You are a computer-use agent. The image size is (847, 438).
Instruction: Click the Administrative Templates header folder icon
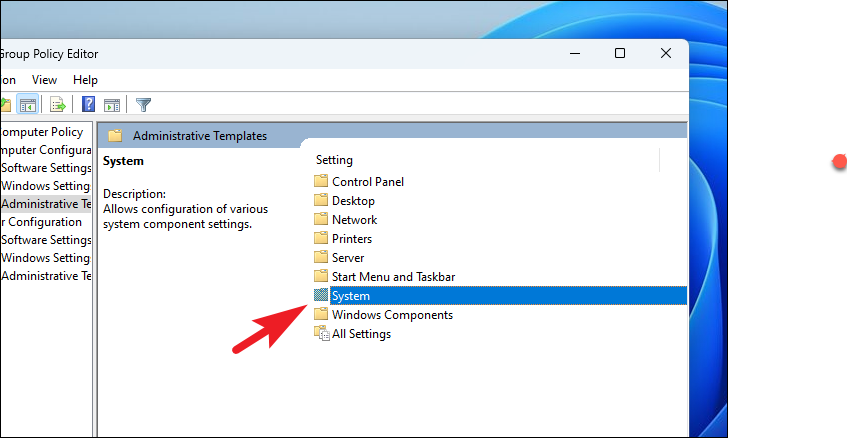(x=115, y=136)
